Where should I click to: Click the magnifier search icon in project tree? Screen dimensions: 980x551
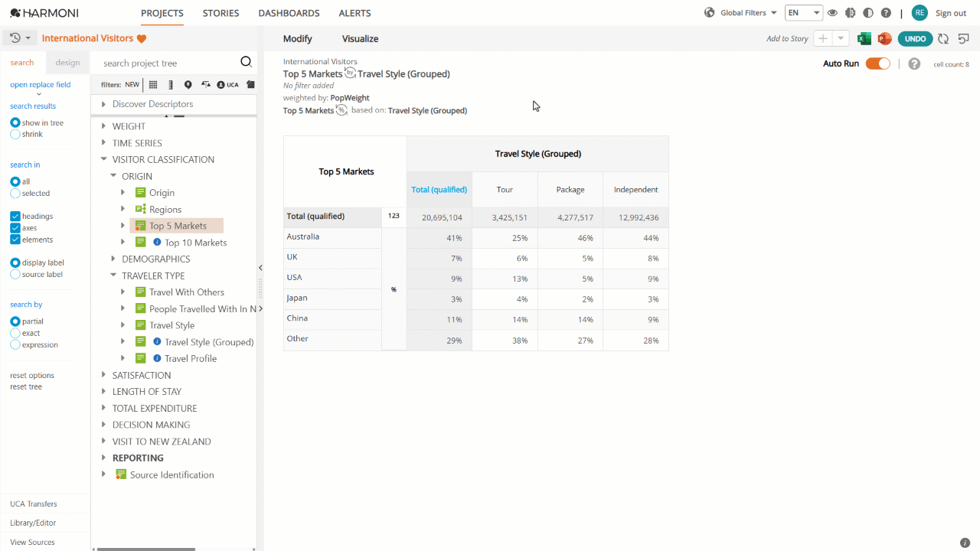246,62
